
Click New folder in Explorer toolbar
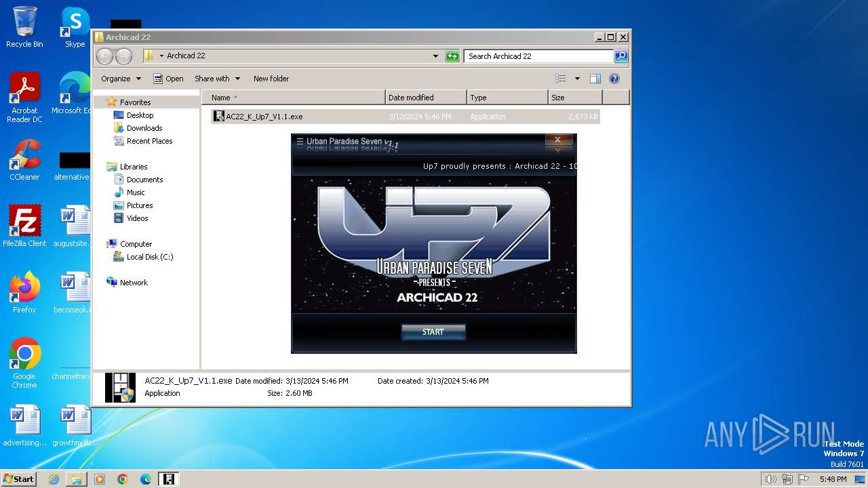point(271,79)
